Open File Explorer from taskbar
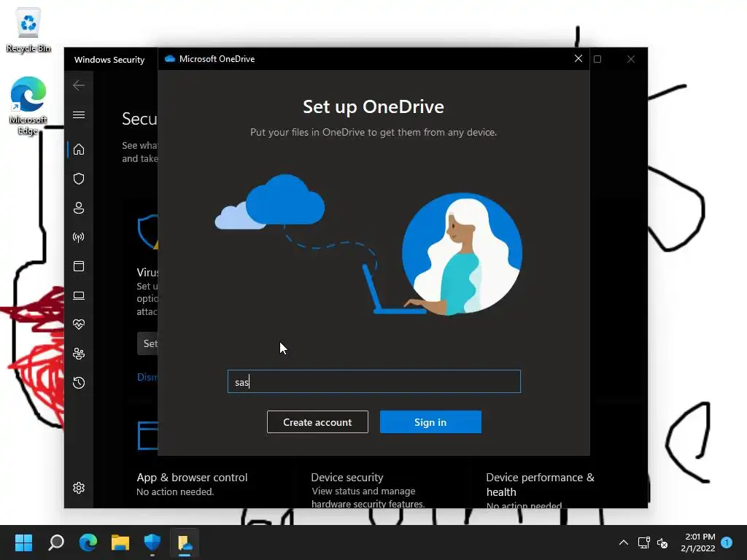This screenshot has width=747, height=560. [x=120, y=542]
